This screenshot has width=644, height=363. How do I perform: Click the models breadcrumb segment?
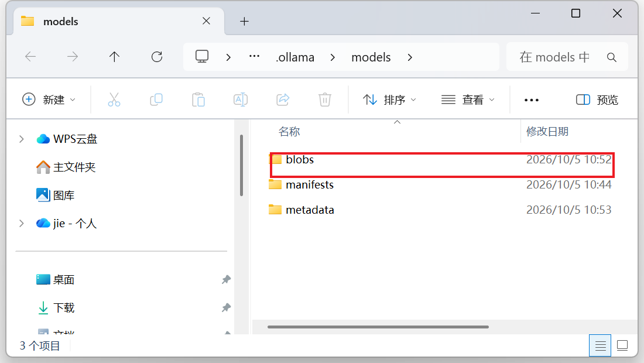point(371,57)
